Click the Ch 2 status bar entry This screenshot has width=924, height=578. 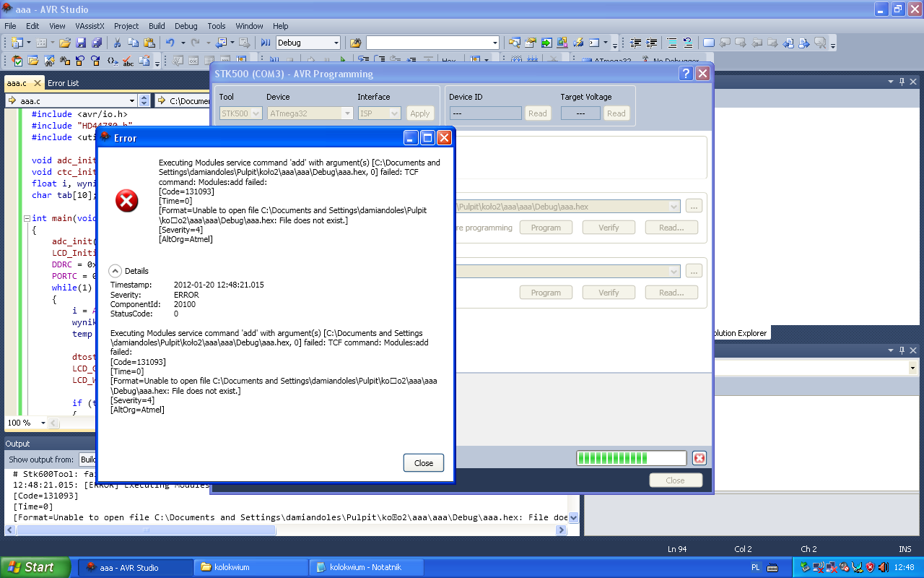(x=808, y=549)
